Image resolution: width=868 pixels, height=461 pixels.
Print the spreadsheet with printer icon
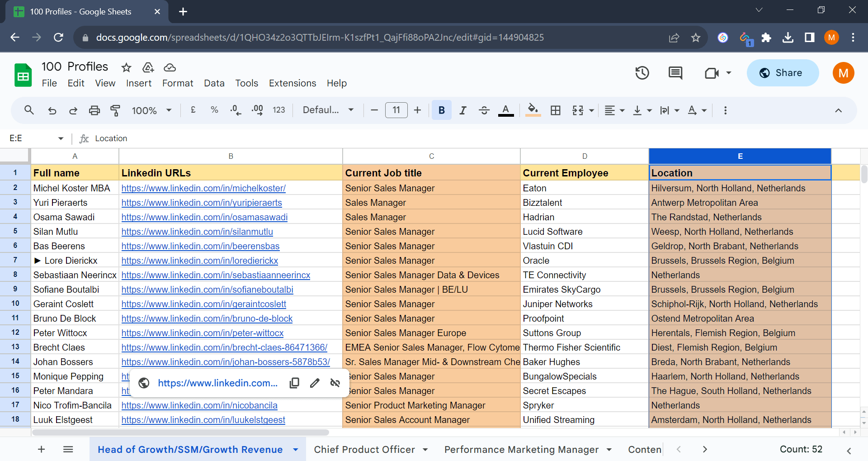(x=94, y=110)
